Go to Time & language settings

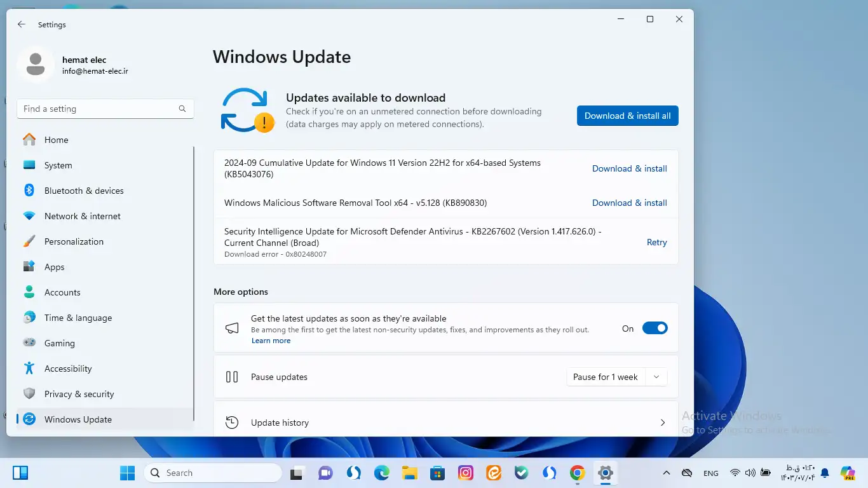click(78, 318)
